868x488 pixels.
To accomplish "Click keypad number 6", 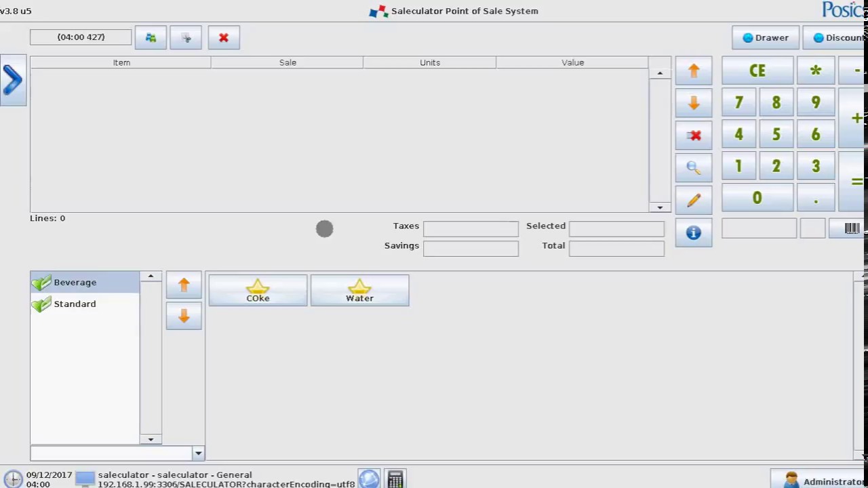I will (x=816, y=134).
